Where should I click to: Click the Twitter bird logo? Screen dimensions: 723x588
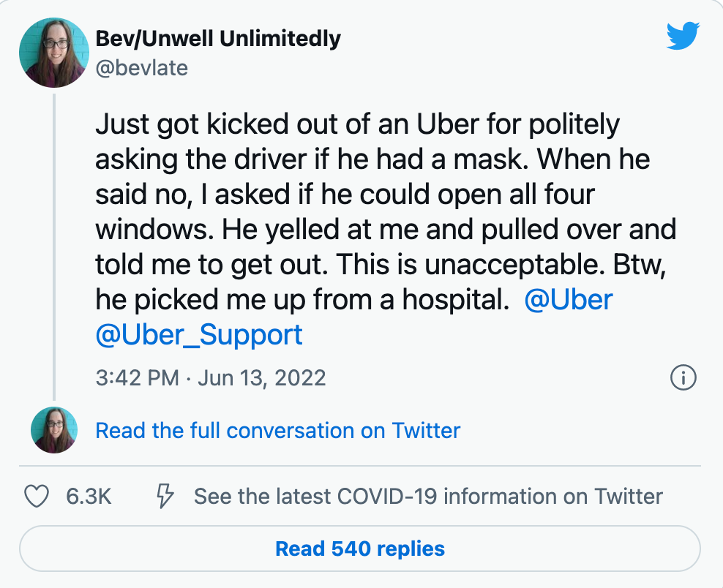click(x=683, y=36)
